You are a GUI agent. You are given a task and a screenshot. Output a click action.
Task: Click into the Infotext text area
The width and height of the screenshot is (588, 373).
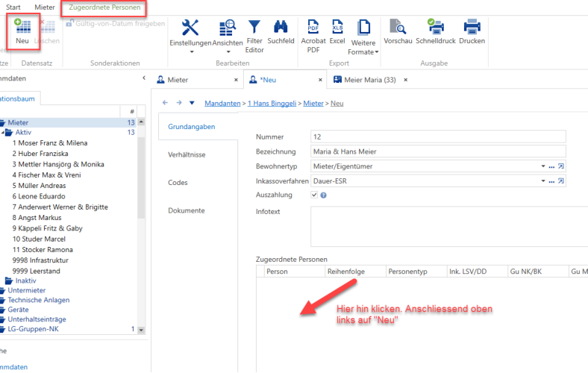pyautogui.click(x=449, y=227)
